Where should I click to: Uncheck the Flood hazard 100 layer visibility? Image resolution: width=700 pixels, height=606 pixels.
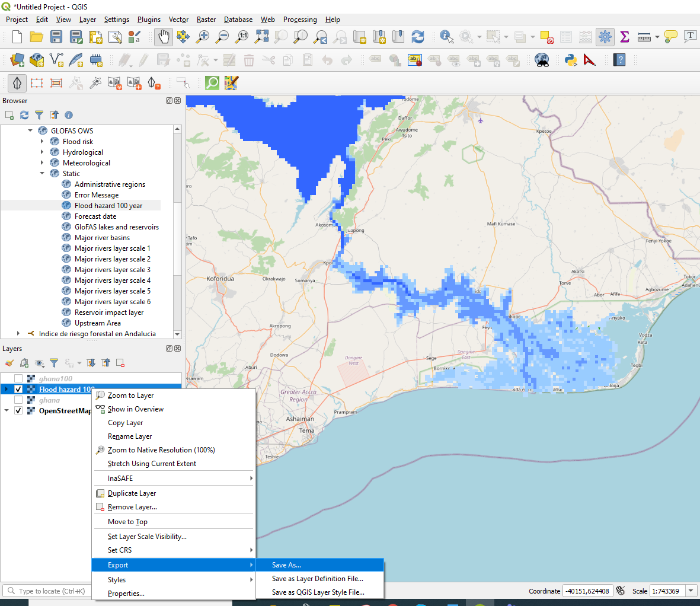[x=18, y=390]
